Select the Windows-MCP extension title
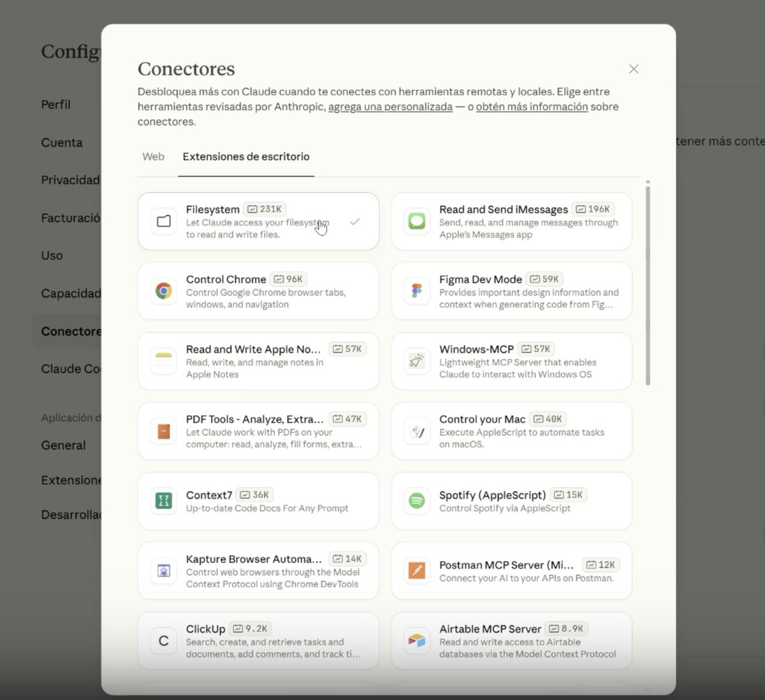Viewport: 765px width, 700px height. [x=477, y=349]
